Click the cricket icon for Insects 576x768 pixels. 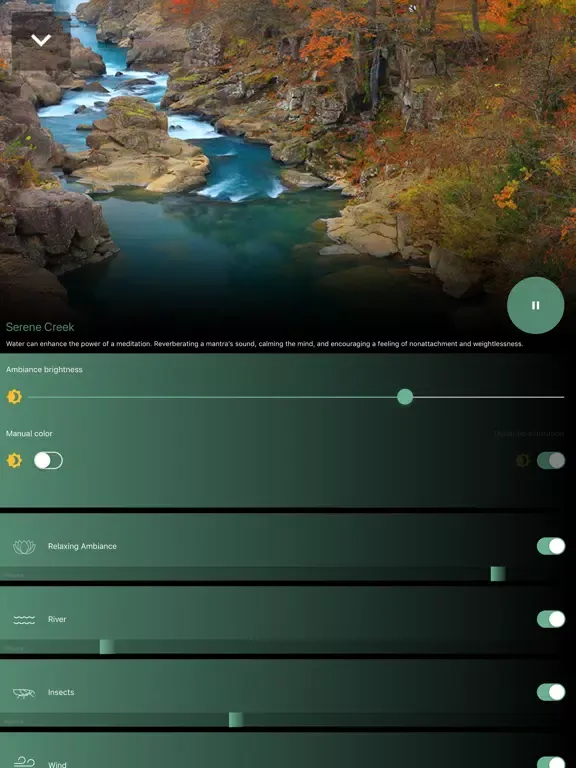tap(24, 693)
